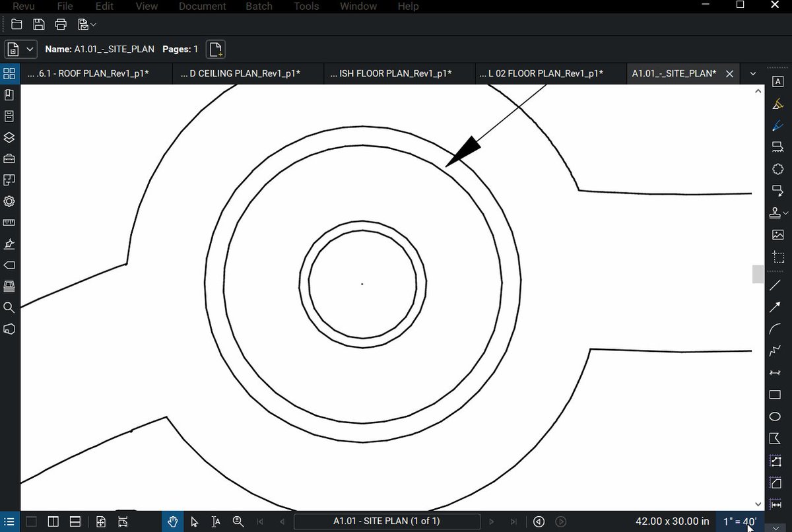Select the Pen tool
The image size is (792, 532).
(777, 125)
